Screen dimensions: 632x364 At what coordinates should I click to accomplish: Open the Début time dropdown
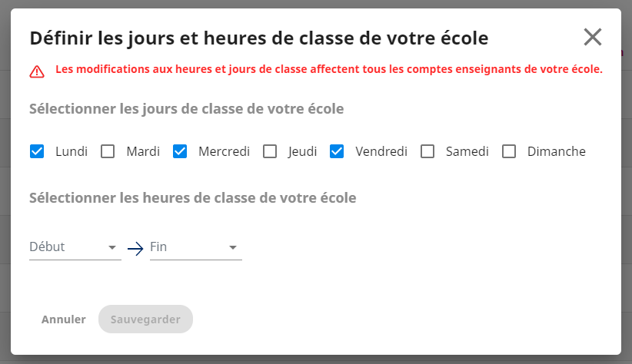[x=75, y=247]
